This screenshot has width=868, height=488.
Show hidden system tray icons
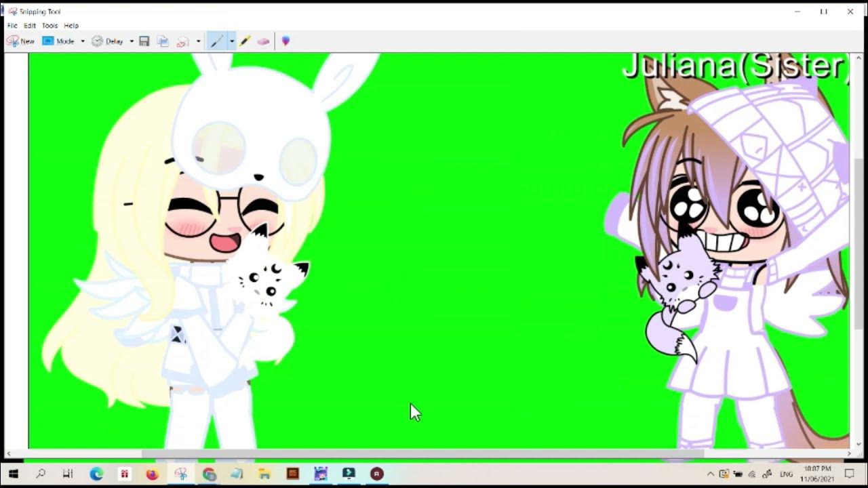(x=710, y=474)
